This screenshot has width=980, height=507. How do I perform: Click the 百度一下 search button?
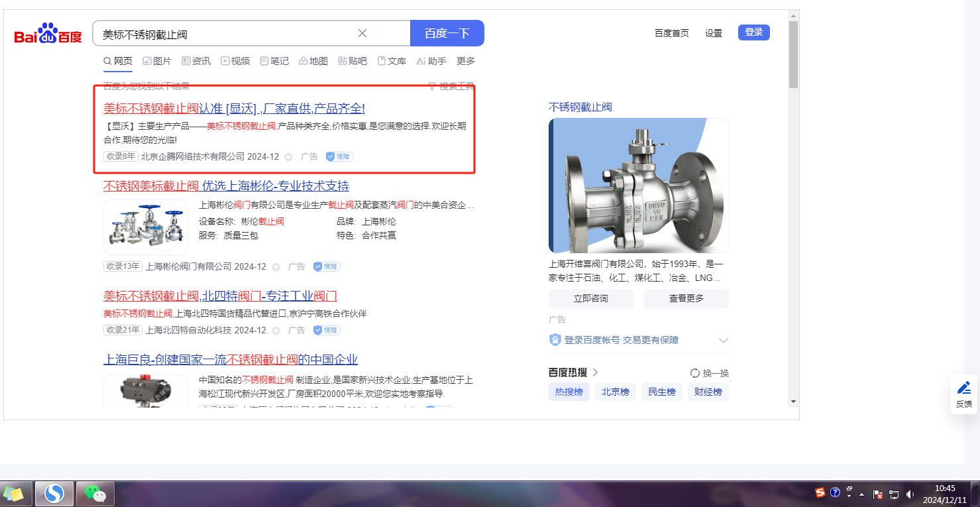(x=447, y=33)
